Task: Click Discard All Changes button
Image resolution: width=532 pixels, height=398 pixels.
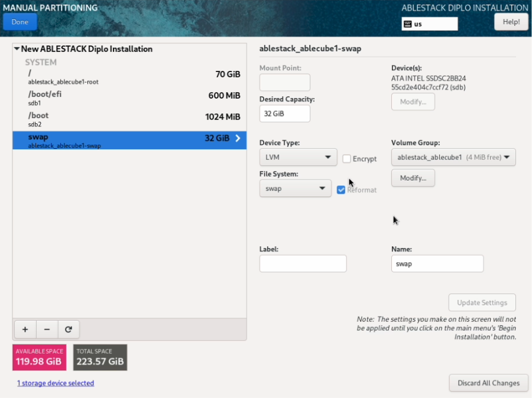Action: pyautogui.click(x=488, y=383)
